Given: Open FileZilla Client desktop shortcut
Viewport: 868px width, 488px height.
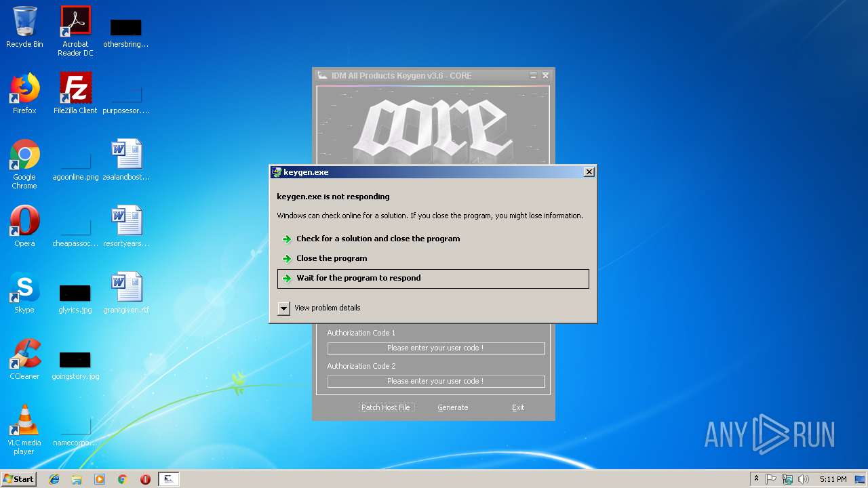Looking at the screenshot, I should 75,94.
